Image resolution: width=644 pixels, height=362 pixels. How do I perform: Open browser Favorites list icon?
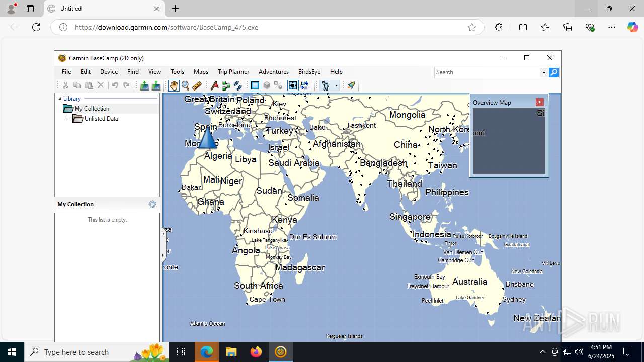click(545, 27)
